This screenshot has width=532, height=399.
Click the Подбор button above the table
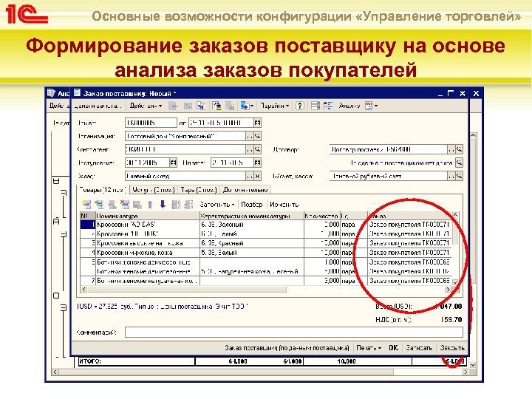(251, 205)
